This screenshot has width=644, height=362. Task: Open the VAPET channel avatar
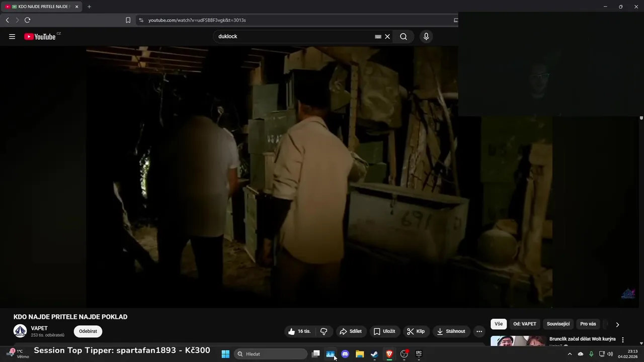click(20, 331)
